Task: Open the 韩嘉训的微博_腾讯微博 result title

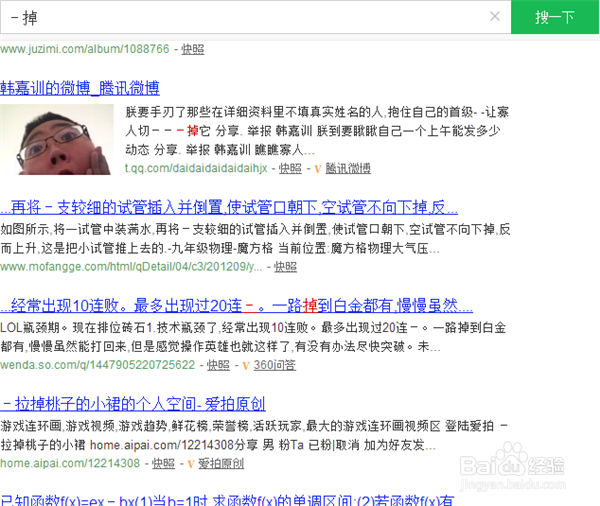Action: click(80, 88)
